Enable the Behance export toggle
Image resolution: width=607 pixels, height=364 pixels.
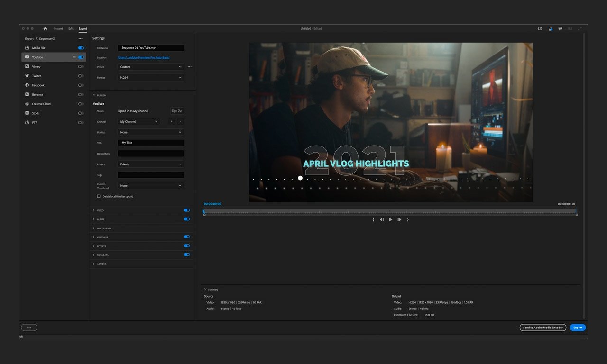click(81, 94)
